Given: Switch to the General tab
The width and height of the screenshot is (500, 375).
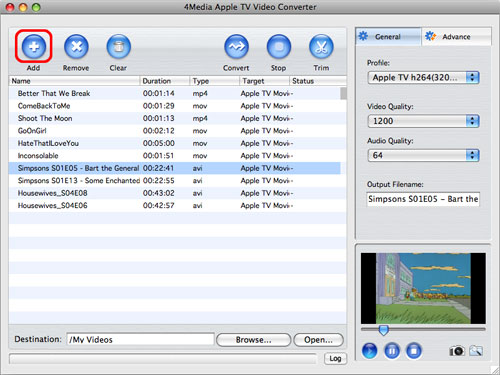Looking at the screenshot, I should point(388,36).
